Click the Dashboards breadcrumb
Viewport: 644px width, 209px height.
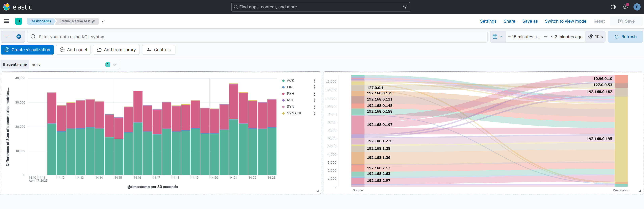(x=41, y=21)
